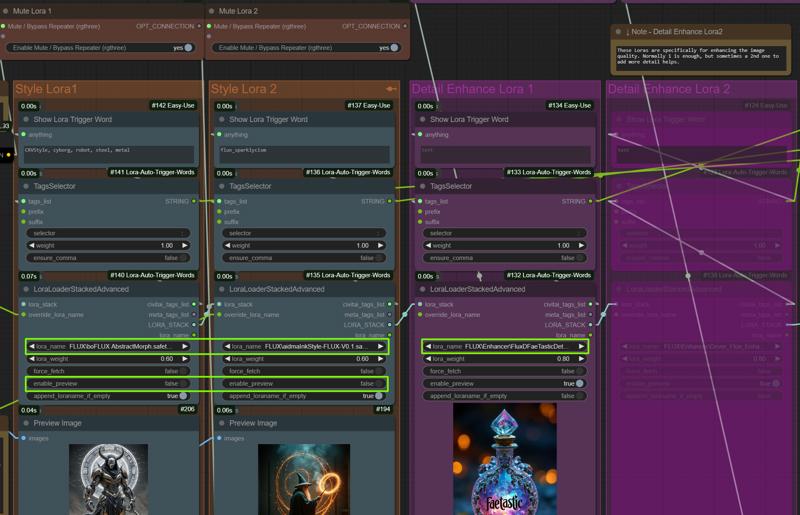
Task: Open the robot preview image in Style Lora1
Action: pos(108,479)
